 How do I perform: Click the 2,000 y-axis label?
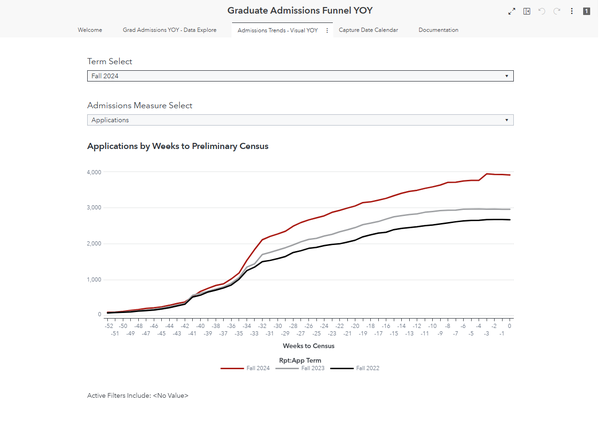pos(94,244)
